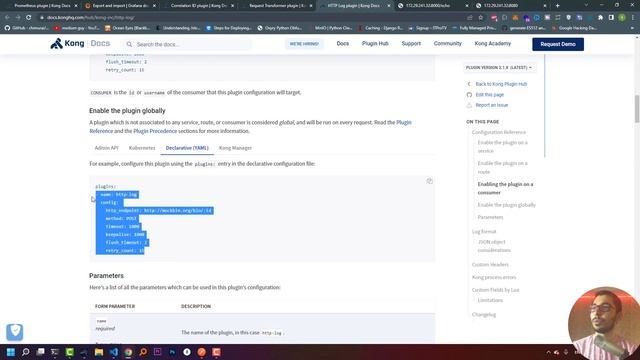Show hidden system tray icons chevron
Viewport: 640px width, 360px height.
[x=548, y=352]
